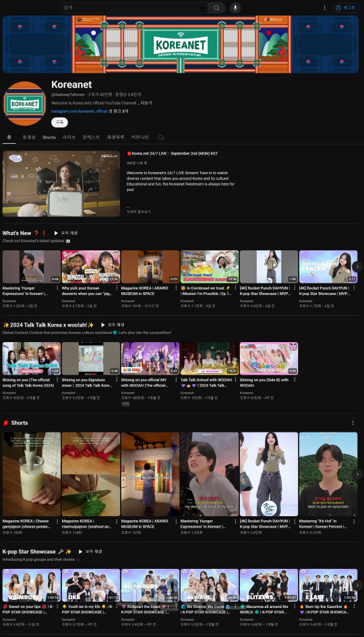This screenshot has height=637, width=364.
Task: Open E'LAST showcase thumbnail
Action: [328, 585]
